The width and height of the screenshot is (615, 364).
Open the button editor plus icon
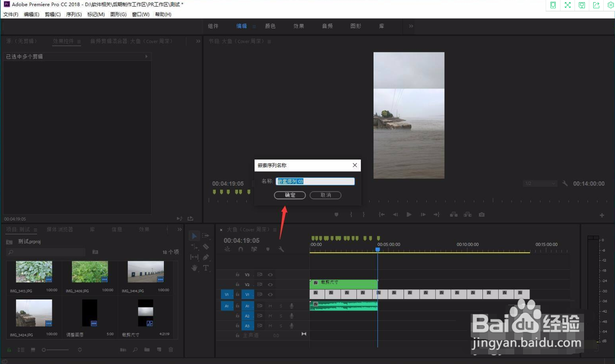[602, 215]
